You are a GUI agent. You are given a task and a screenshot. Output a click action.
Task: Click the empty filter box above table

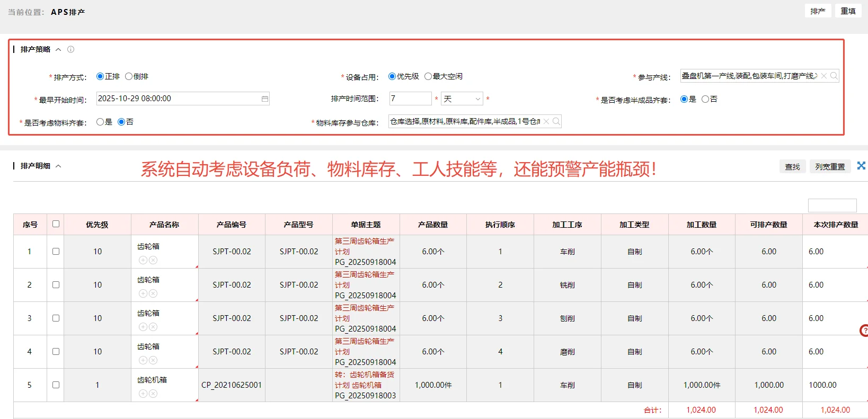tap(832, 206)
